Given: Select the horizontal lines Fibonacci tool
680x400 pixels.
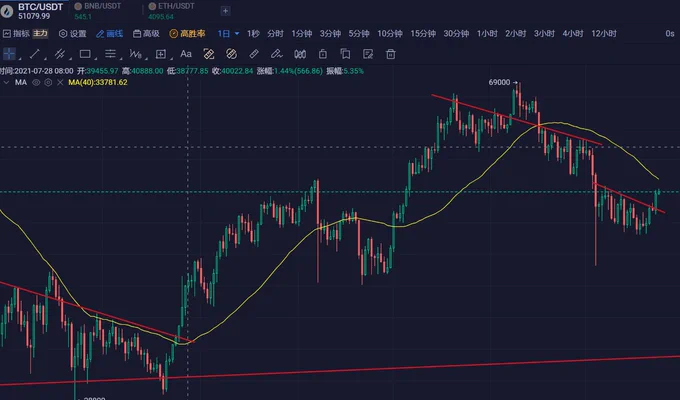Looking at the screenshot, I should point(110,54).
